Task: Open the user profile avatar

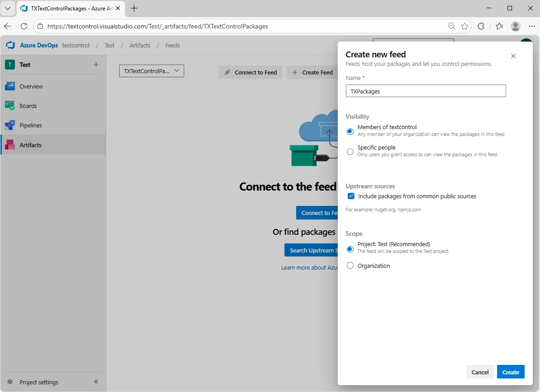Action: [x=515, y=26]
